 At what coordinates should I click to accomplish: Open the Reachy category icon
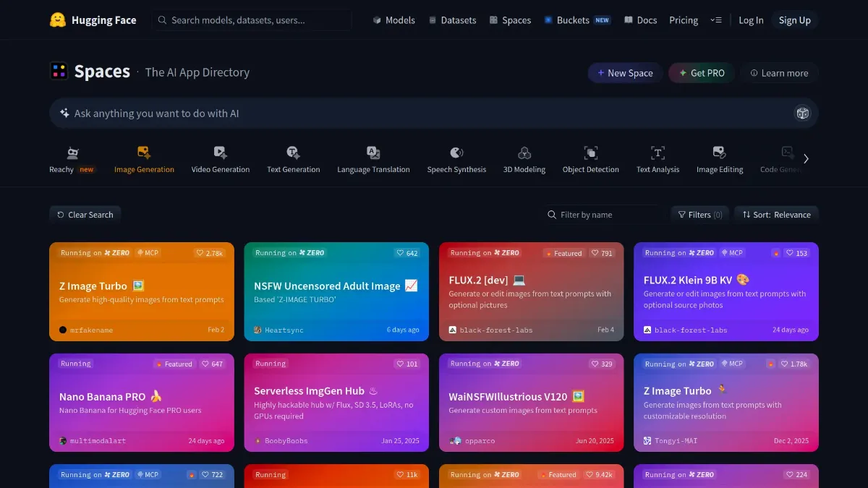pyautogui.click(x=72, y=153)
